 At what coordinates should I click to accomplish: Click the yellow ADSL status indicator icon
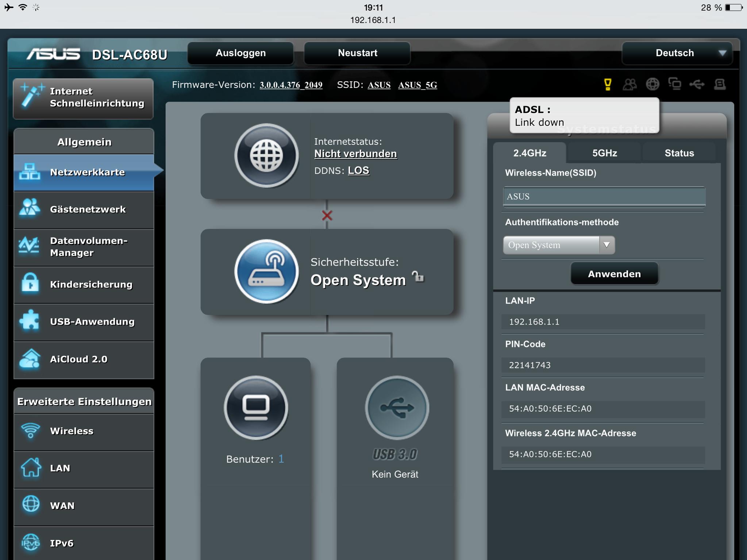coord(608,84)
